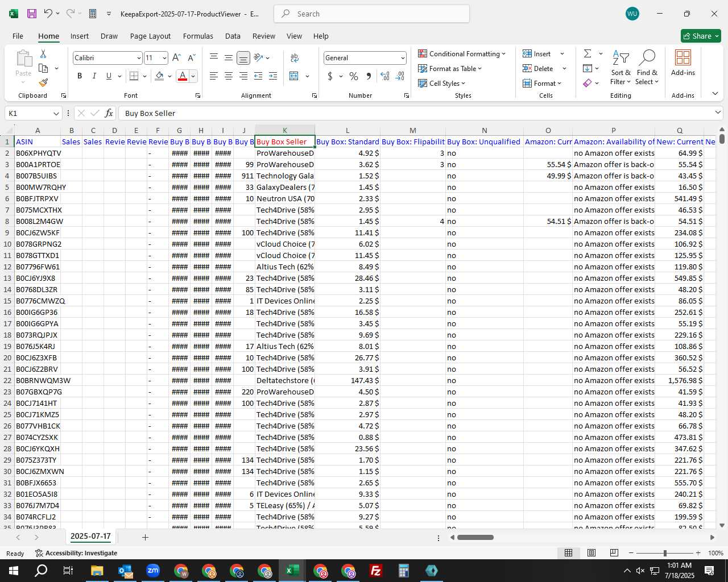The height and width of the screenshot is (582, 728).
Task: Click the Search box in the title bar
Action: pyautogui.click(x=371, y=14)
